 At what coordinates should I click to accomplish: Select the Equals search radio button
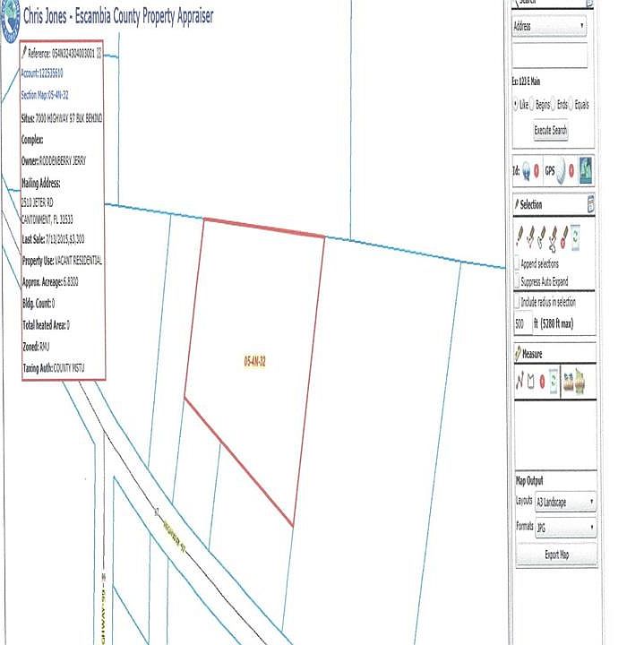(x=571, y=105)
